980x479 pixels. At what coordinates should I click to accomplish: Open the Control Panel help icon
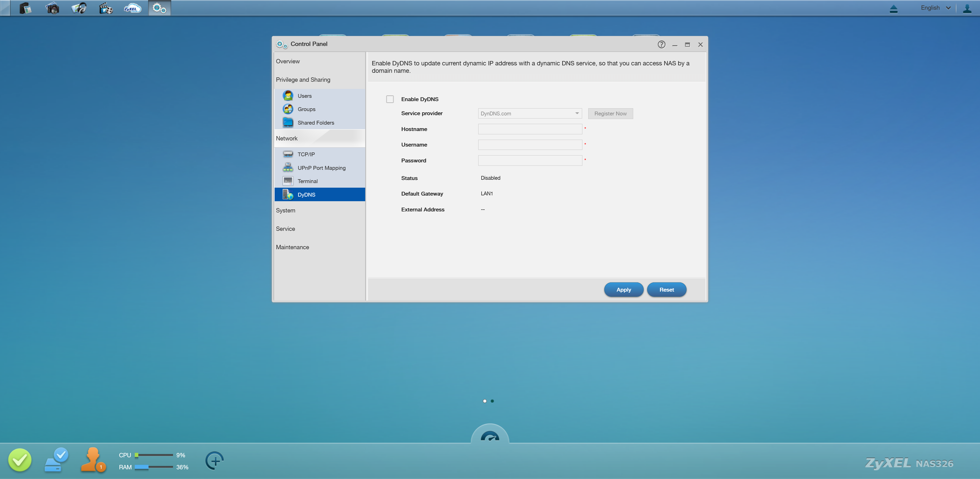[x=661, y=44]
